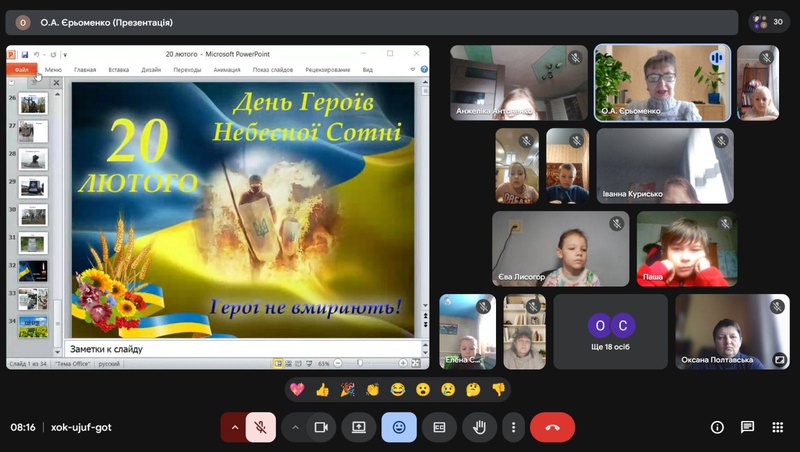The image size is (800, 452).
Task: Toggle the camera off
Action: click(321, 427)
